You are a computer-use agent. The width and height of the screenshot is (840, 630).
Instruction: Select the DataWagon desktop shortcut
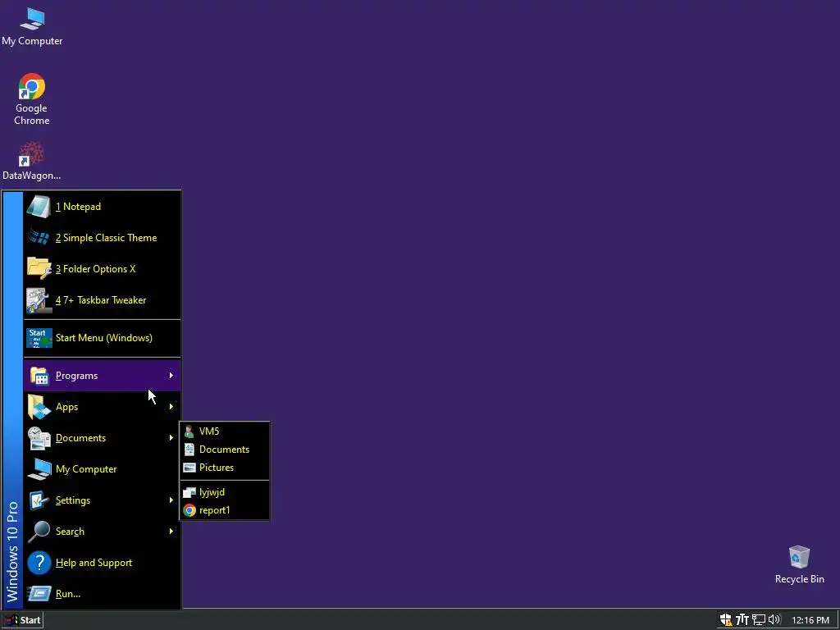(32, 161)
